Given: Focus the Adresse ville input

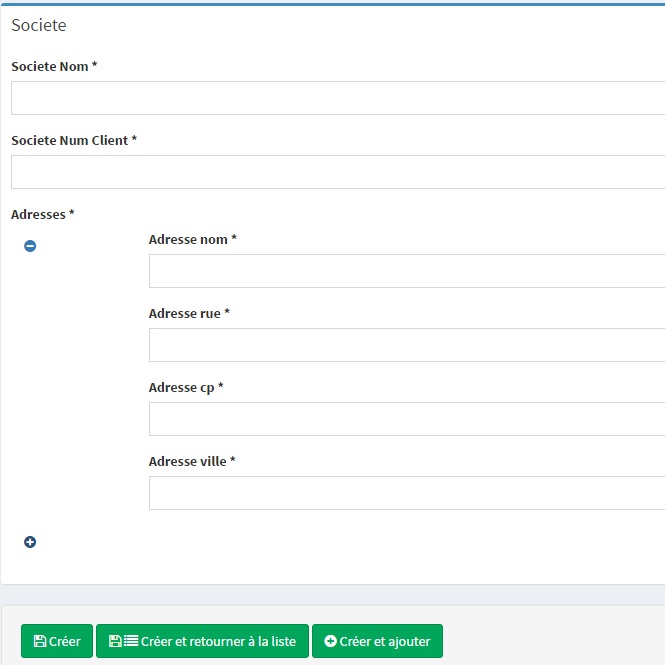Looking at the screenshot, I should click(x=407, y=493).
